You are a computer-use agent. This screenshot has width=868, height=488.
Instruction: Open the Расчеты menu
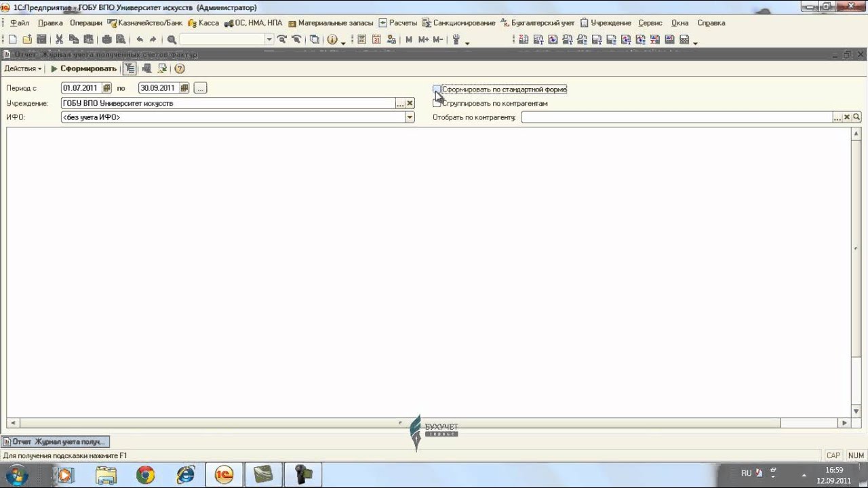click(398, 23)
